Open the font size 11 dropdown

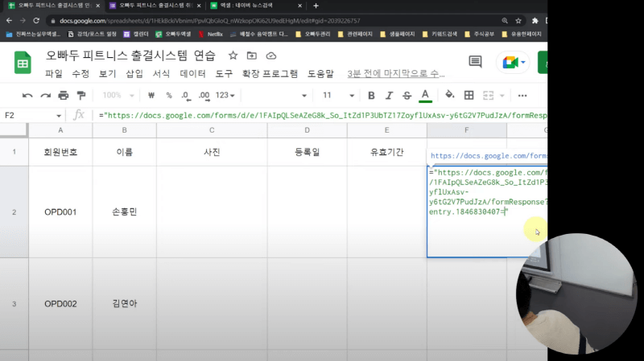point(337,96)
